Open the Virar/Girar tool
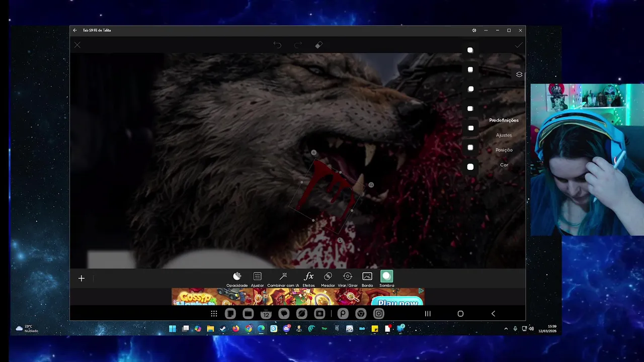 [348, 280]
